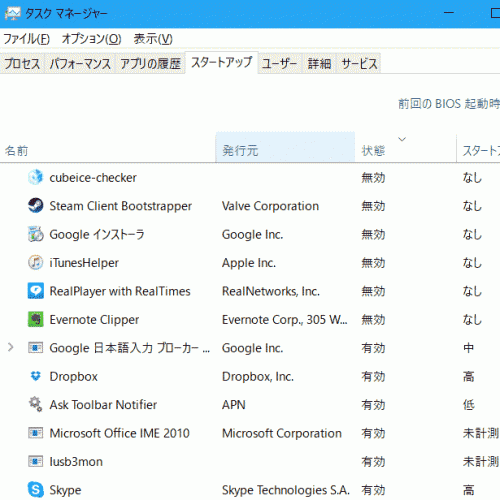Image resolution: width=500 pixels, height=500 pixels.
Task: Click the Ask Toolbar Notifier gear icon
Action: click(x=36, y=404)
